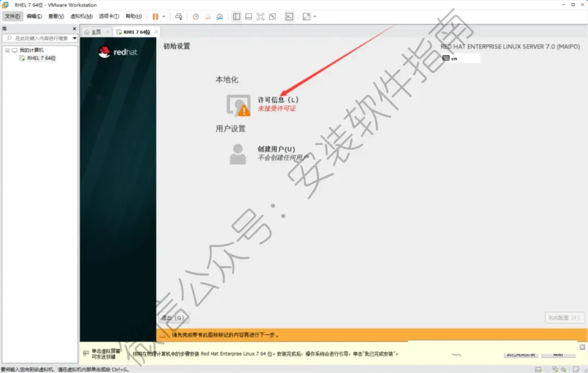Click the CD/DVD status bar icon
This screenshot has width=588, height=373.
547,369
